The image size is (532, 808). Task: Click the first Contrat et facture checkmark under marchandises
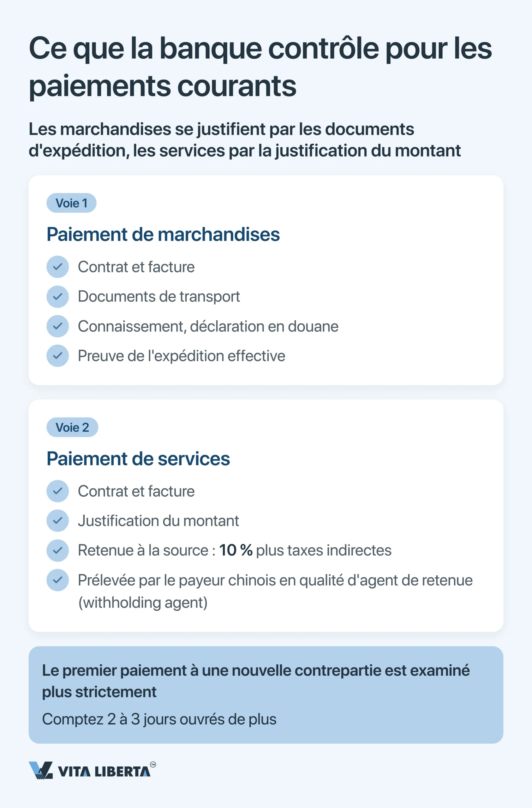tap(58, 266)
